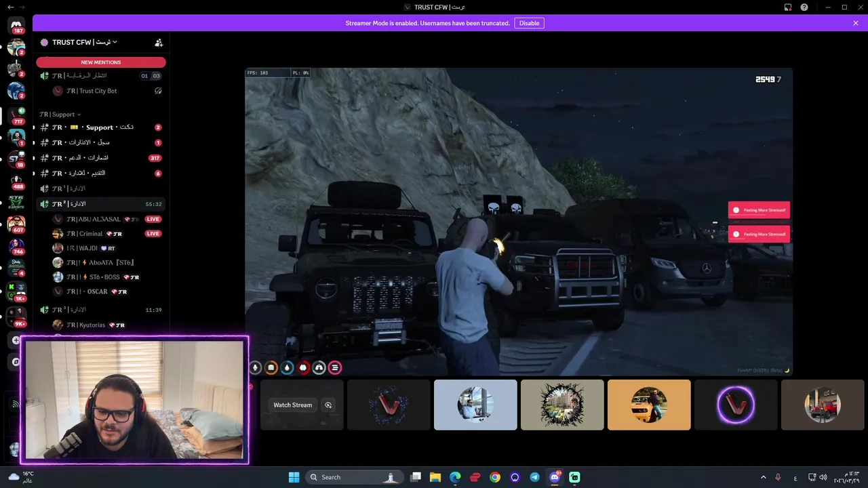Go forward using the top-left forward arrow
Image resolution: width=868 pixels, height=488 pixels.
click(x=22, y=7)
